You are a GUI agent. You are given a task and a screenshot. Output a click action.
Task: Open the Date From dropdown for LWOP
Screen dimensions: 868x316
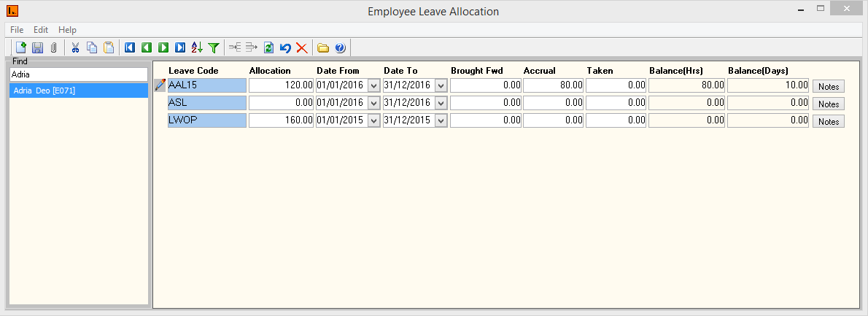(x=374, y=120)
